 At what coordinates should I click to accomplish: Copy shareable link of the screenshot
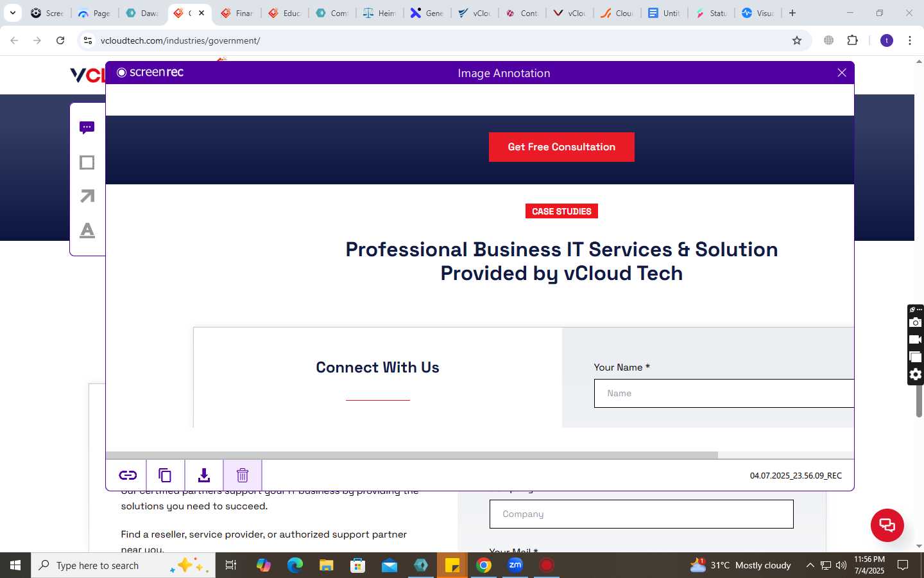[127, 475]
